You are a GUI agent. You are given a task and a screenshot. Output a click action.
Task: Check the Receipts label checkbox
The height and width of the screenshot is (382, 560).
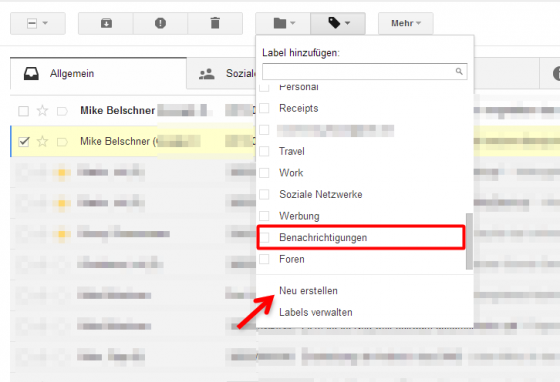(264, 108)
